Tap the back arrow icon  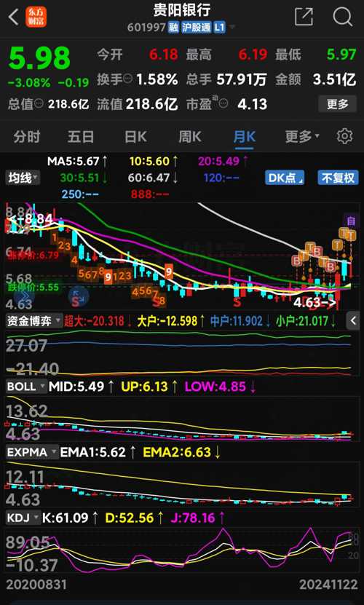14,17
